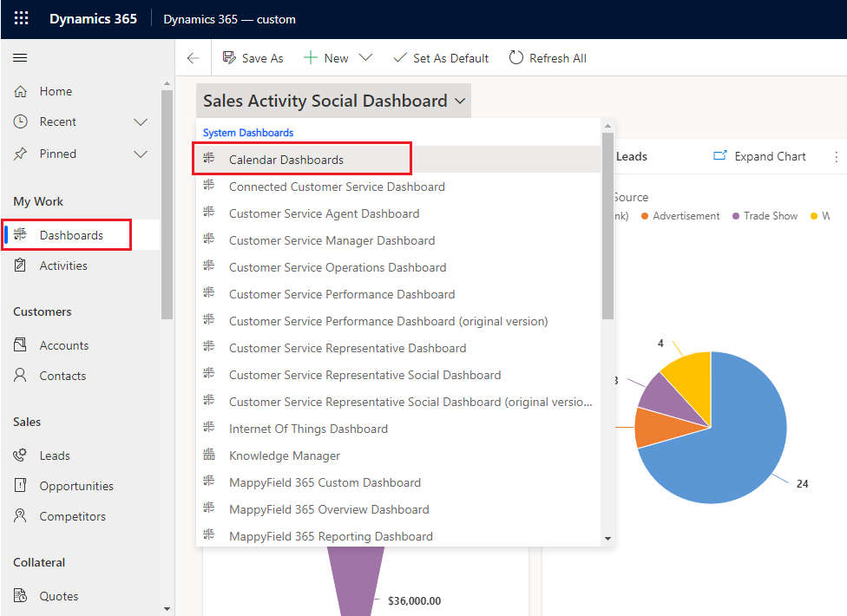This screenshot has height=616, width=847.
Task: Open the New dropdown arrow
Action: [x=365, y=57]
